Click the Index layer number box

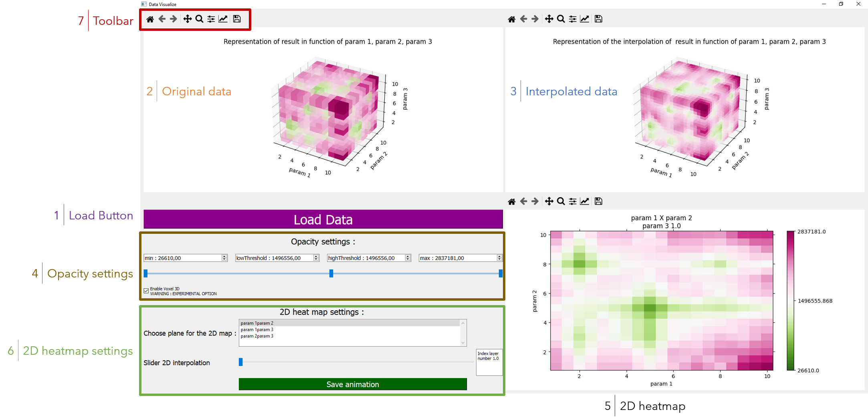489,362
